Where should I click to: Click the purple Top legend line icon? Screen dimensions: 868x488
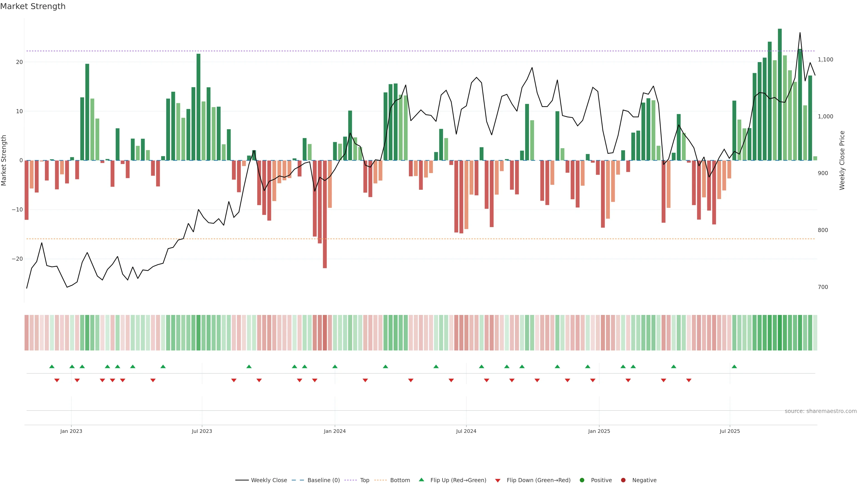tap(350, 480)
